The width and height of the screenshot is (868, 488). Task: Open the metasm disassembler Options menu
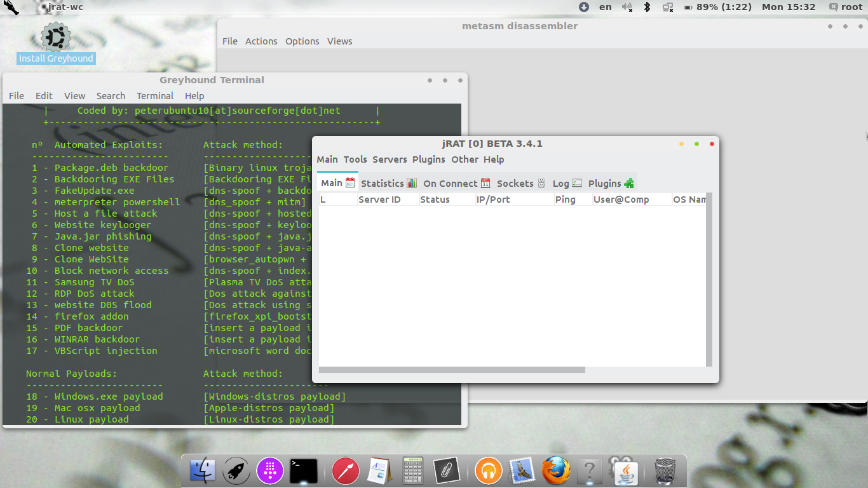tap(302, 41)
